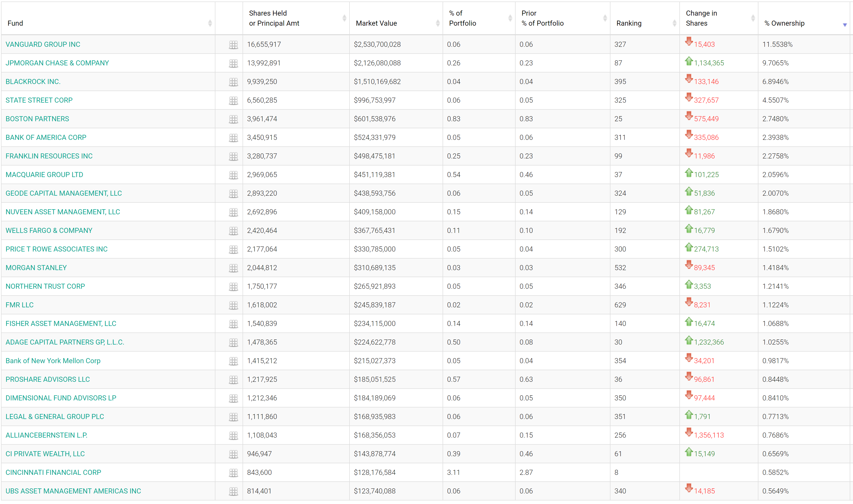Open grid icon for FMR LLC row
Image resolution: width=853 pixels, height=504 pixels.
tap(233, 305)
